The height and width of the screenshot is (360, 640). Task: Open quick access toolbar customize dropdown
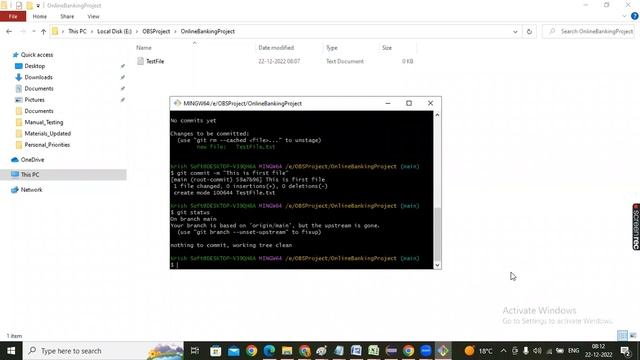[x=38, y=5]
